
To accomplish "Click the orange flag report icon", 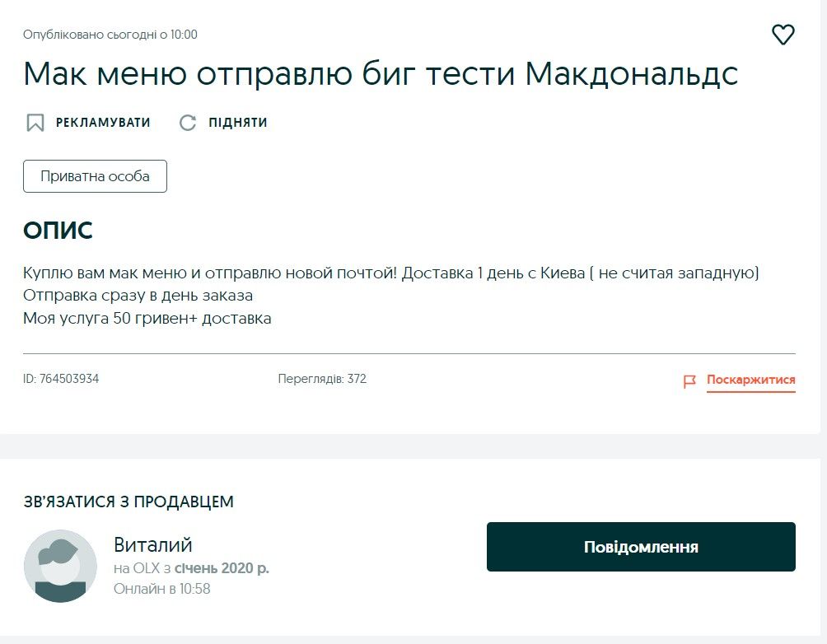I will point(689,381).
